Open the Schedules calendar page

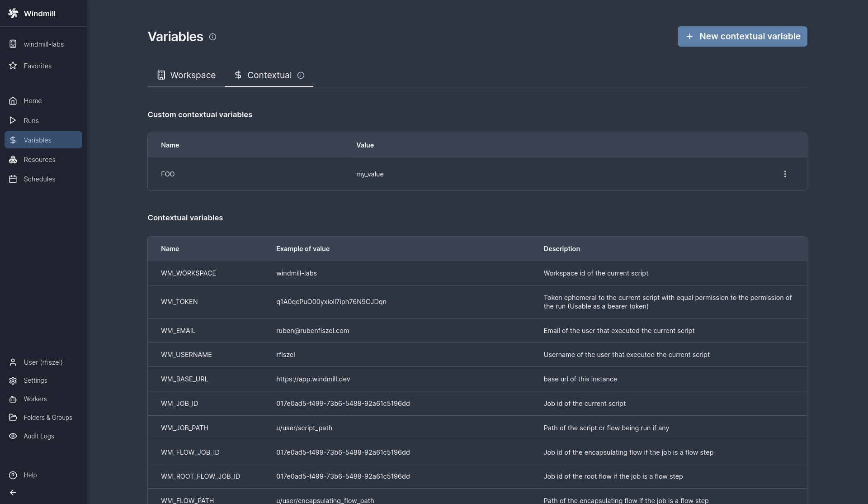[39, 179]
